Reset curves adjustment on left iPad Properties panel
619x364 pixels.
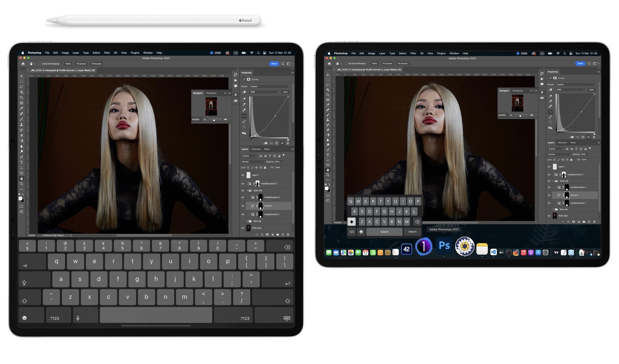(276, 143)
